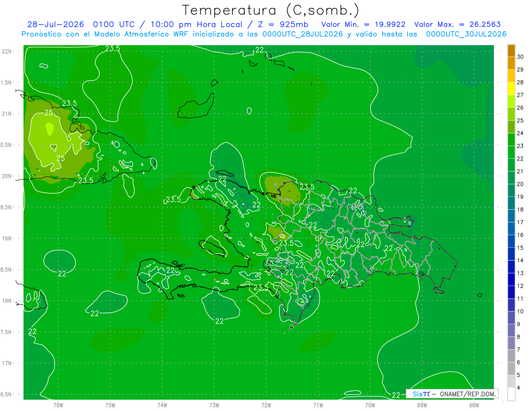Click the '76W' longitude axis label

[x=58, y=405]
